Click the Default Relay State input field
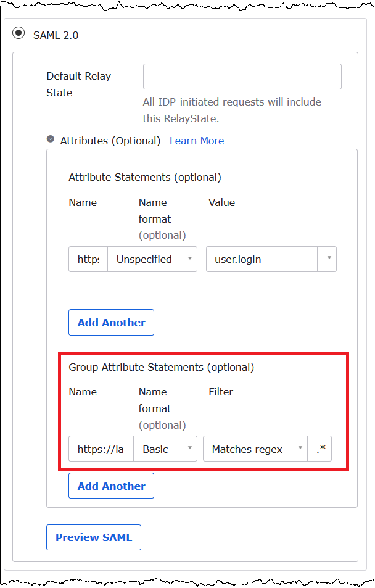Viewport: 375px width, 588px height. point(242,76)
